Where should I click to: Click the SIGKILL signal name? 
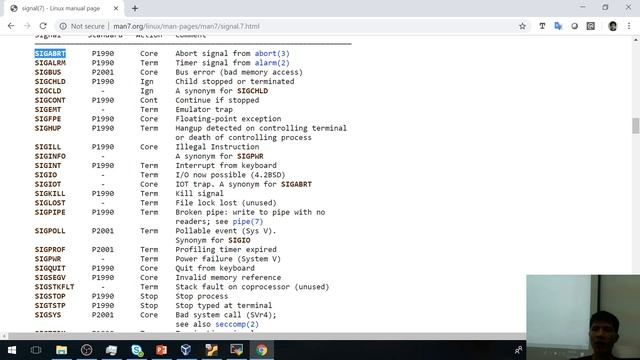click(50, 193)
